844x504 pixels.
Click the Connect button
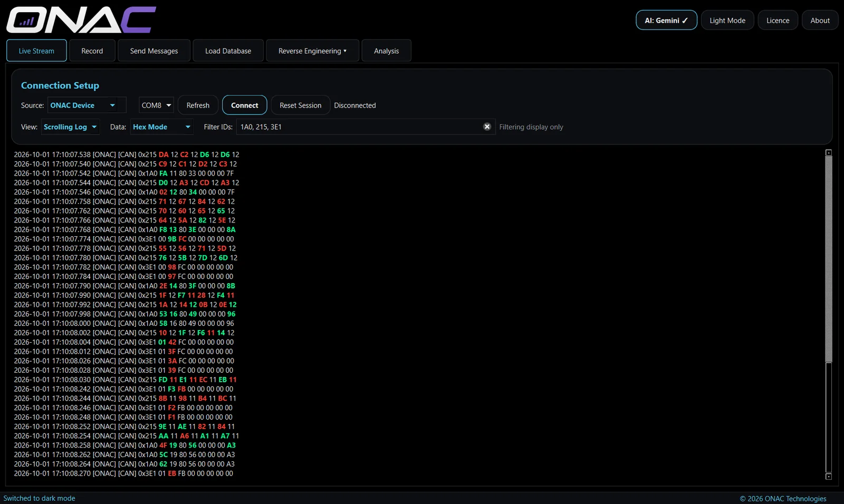pyautogui.click(x=245, y=105)
